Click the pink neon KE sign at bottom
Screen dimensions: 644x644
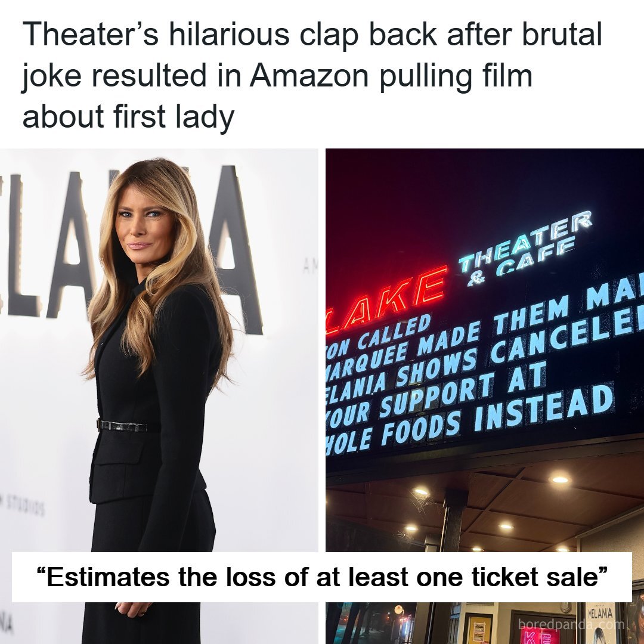pyautogui.click(x=536, y=637)
